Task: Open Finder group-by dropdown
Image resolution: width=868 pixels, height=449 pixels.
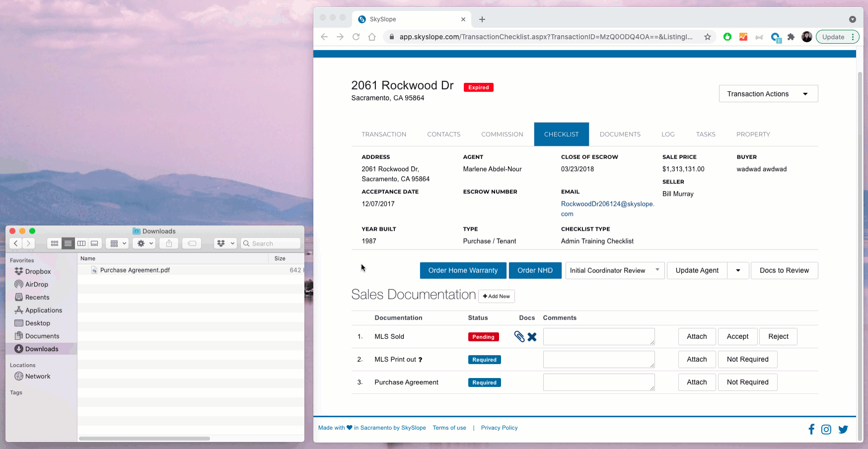Action: click(118, 244)
